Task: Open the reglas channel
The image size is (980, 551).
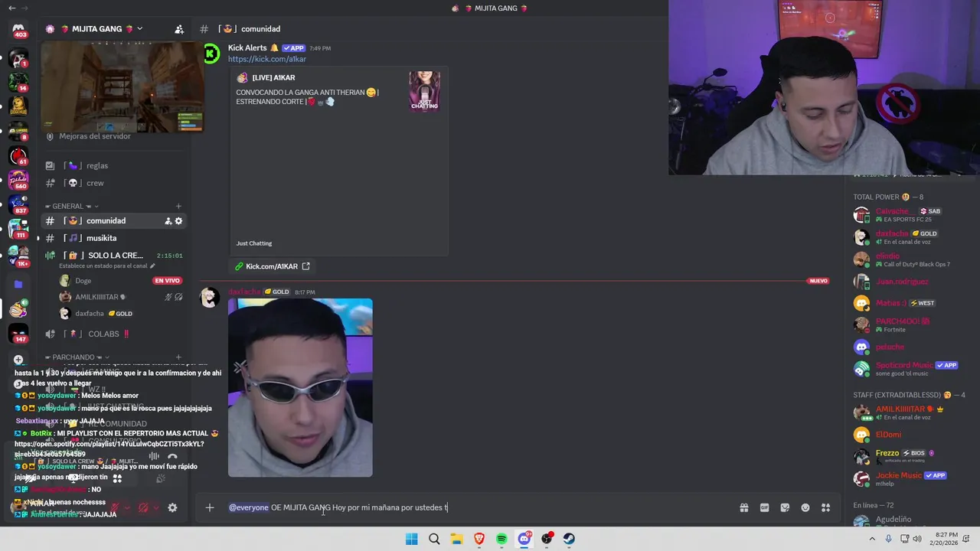Action: point(116,166)
